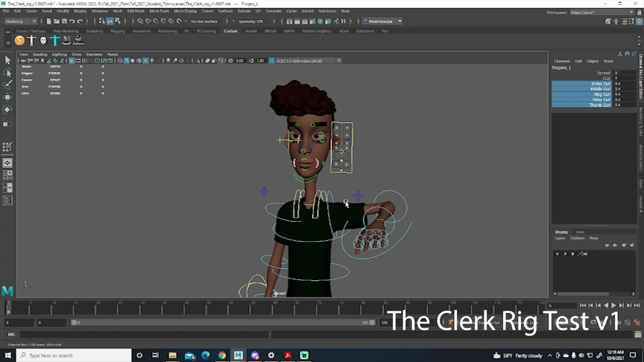Screen dimensions: 644x362
Task: Open the Edit Mesh menu
Action: [x=136, y=11]
